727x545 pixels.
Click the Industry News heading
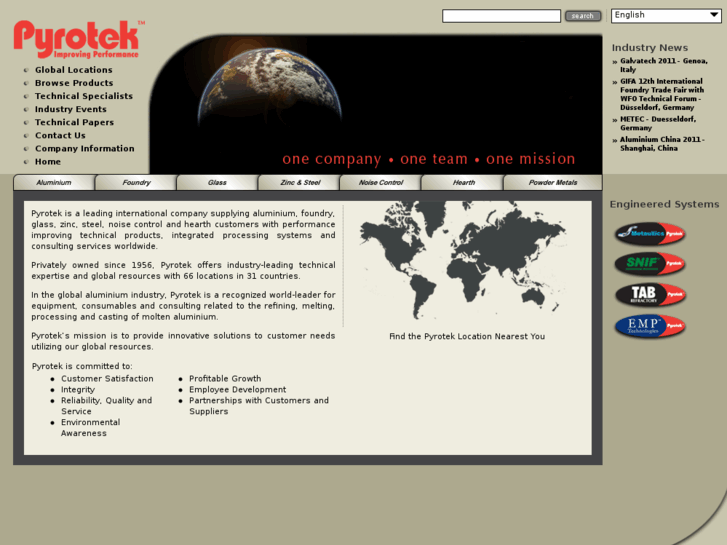click(650, 48)
